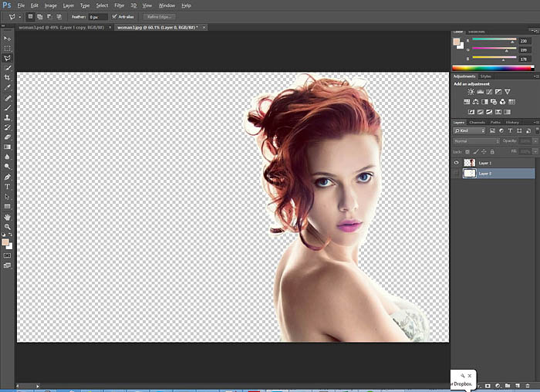Switch to the Channels panel tab
This screenshot has width=540, height=392.
[477, 122]
